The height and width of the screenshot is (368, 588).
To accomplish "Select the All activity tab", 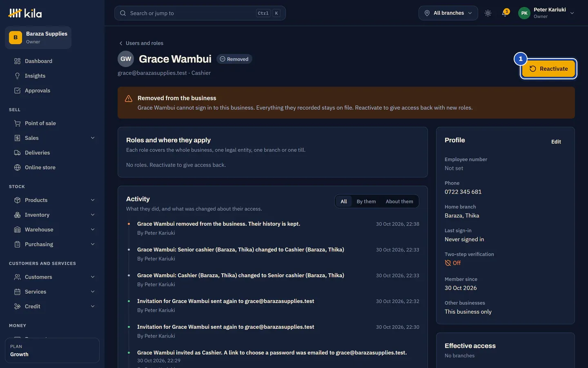I will click(344, 202).
